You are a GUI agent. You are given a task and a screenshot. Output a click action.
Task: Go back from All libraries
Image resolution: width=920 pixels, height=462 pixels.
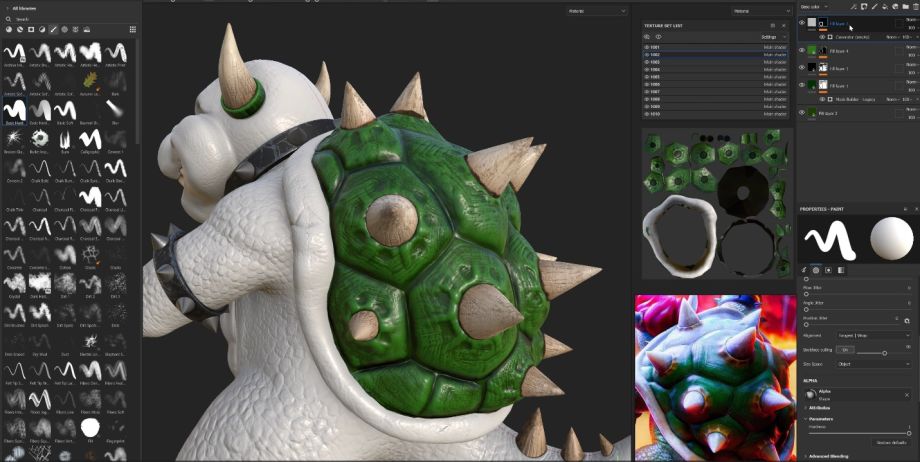[7, 9]
